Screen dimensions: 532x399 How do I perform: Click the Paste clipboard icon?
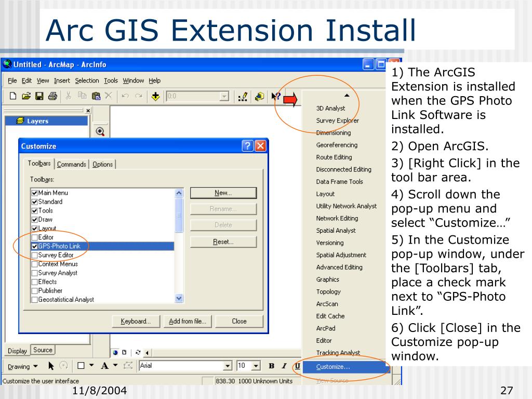96,96
